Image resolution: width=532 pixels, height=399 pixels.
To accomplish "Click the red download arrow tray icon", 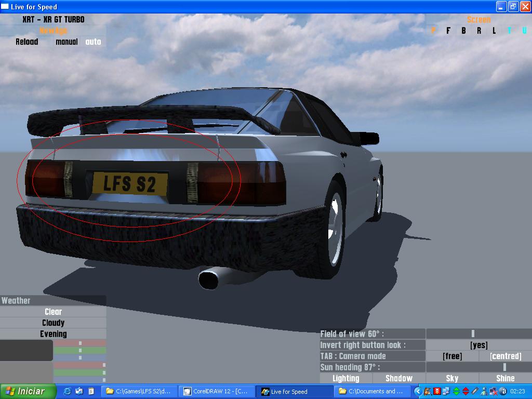I will [x=437, y=391].
